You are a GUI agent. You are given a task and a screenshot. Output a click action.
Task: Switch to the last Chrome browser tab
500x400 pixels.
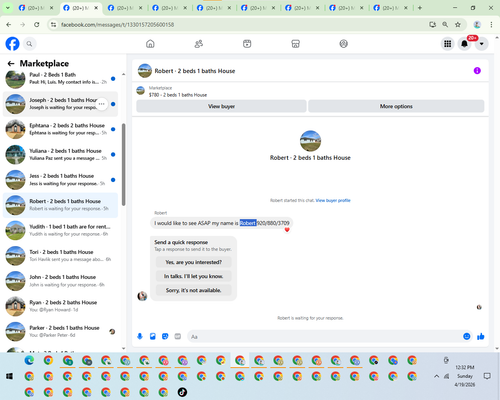tap(391, 8)
